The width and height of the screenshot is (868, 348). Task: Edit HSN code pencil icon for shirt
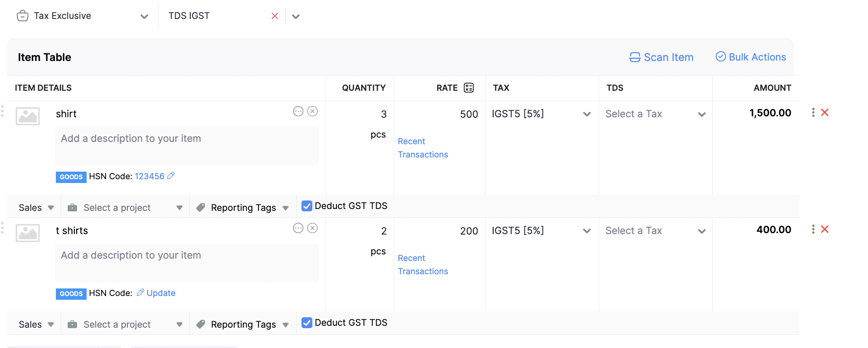point(171,176)
